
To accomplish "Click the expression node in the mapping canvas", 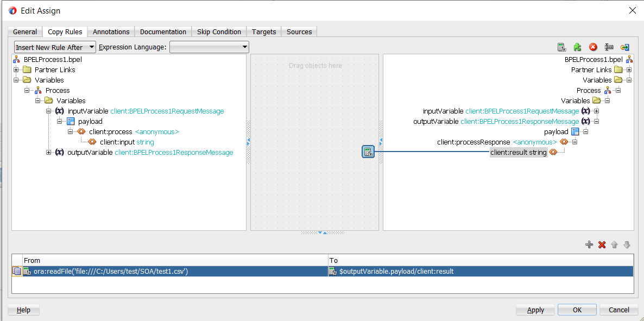I will click(368, 152).
